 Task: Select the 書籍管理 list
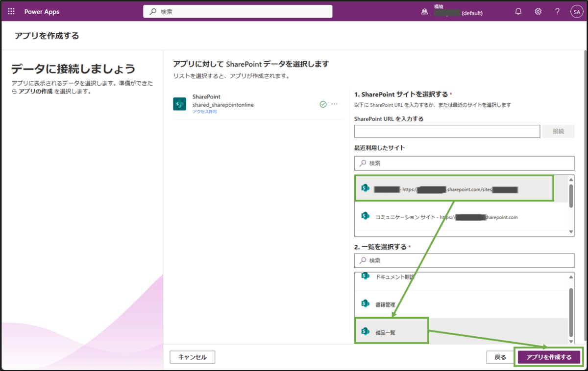pos(461,303)
